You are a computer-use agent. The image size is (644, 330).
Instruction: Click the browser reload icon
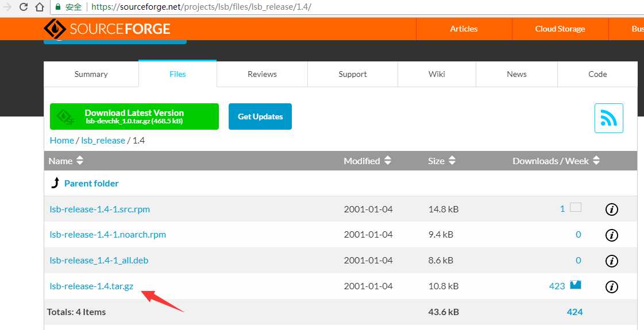[x=24, y=6]
